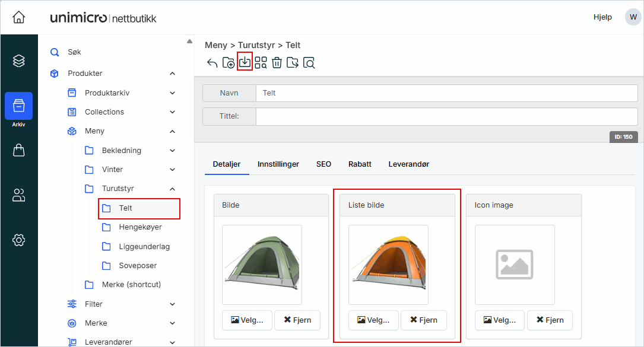Select the shopping bag icon in sidebar
Viewport: 644px width, 347px height.
click(19, 151)
